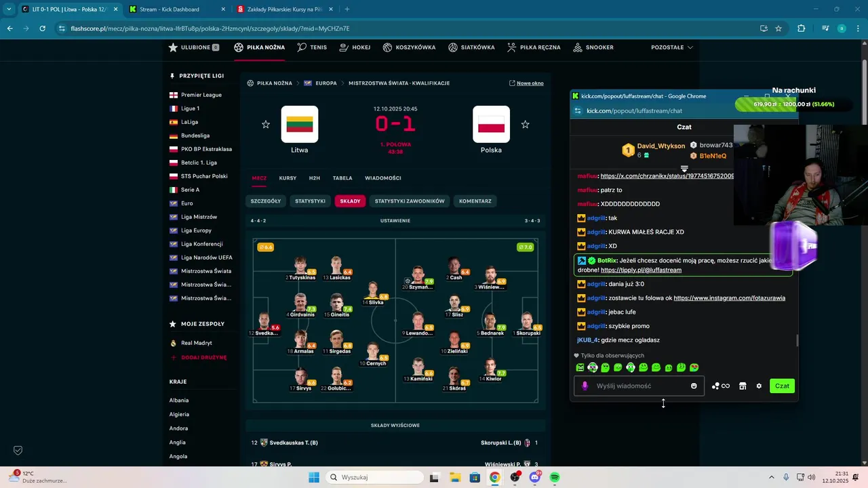Click goalkeeper Skorupski on the pitch

(x=527, y=325)
